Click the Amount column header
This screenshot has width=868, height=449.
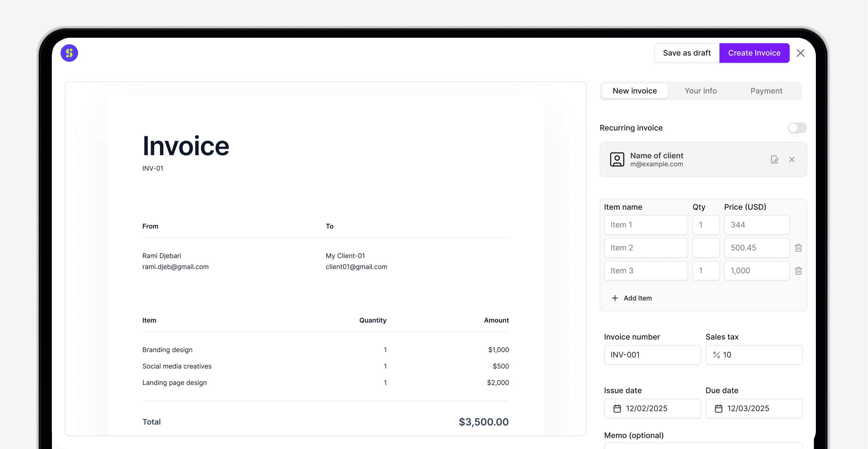[x=496, y=320]
